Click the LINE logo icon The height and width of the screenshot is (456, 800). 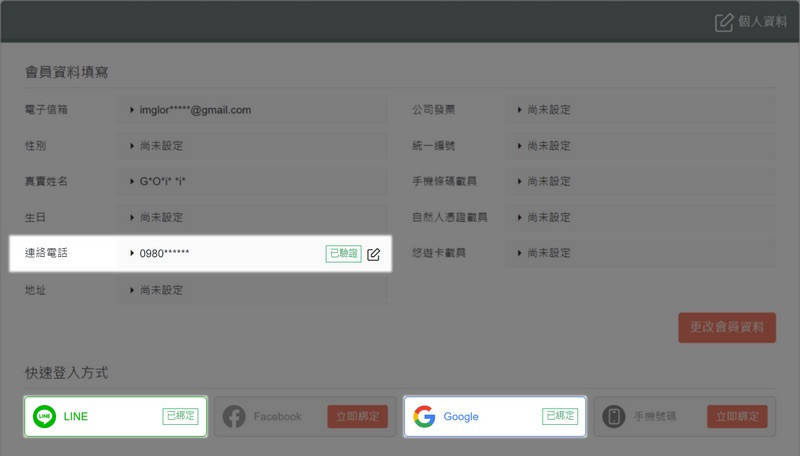44,416
